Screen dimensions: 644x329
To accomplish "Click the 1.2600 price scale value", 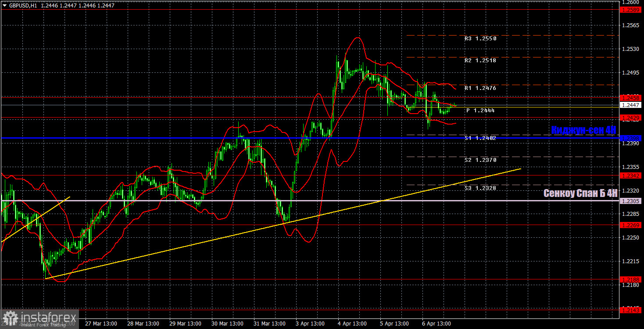I will (x=631, y=2).
